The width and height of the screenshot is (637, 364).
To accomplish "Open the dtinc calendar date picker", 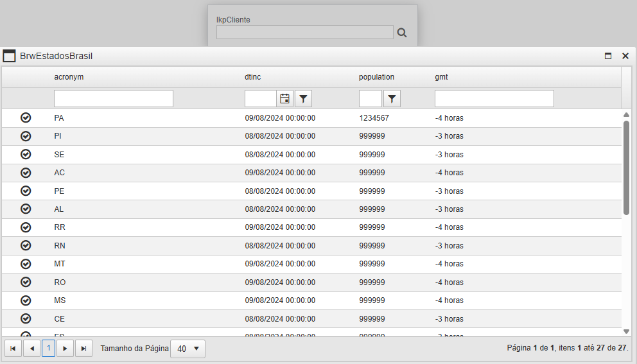I will [284, 99].
